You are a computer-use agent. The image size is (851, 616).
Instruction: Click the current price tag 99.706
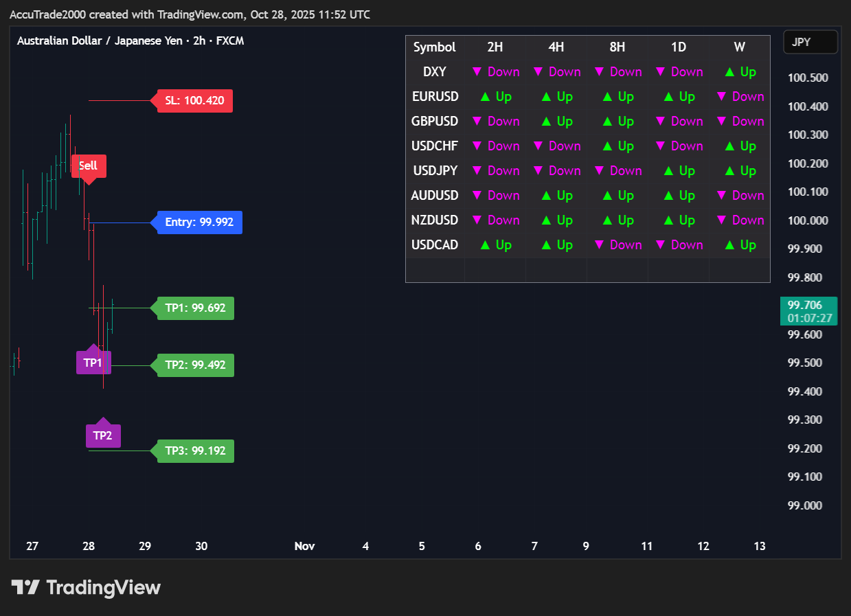pos(808,311)
